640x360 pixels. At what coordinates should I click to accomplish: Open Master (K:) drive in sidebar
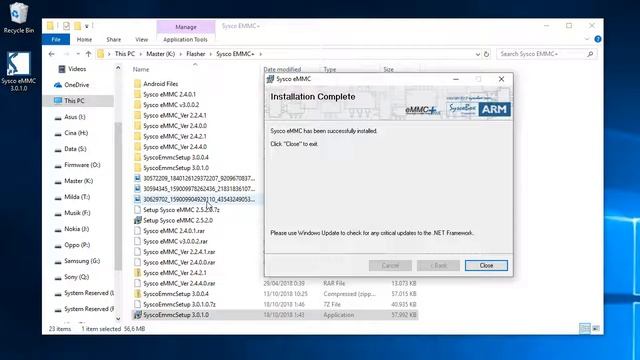(78, 181)
